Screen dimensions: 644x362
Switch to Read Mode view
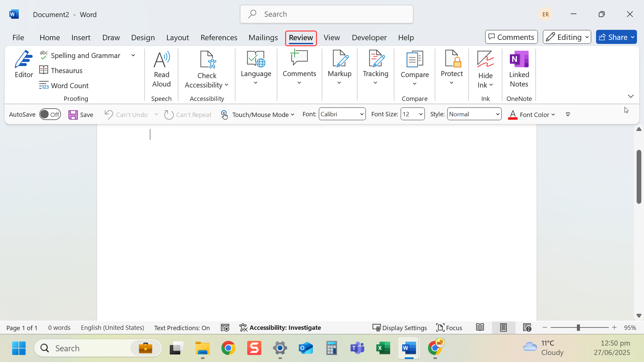coord(480,327)
